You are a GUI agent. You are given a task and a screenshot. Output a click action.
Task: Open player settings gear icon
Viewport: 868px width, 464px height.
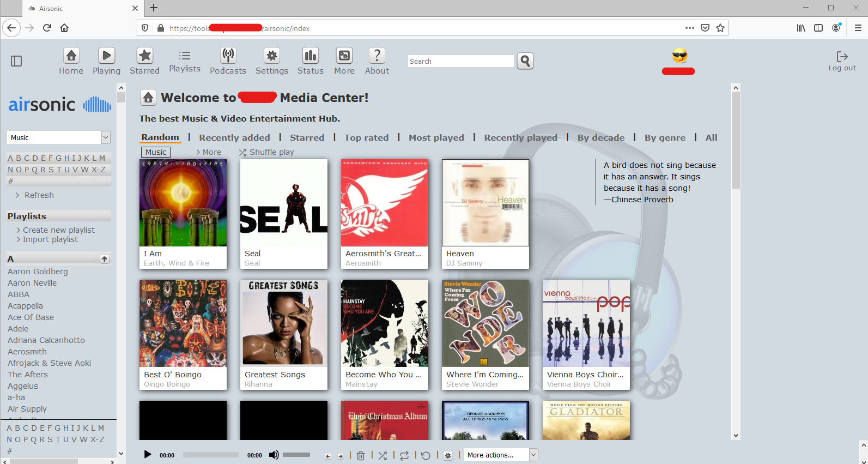point(448,455)
